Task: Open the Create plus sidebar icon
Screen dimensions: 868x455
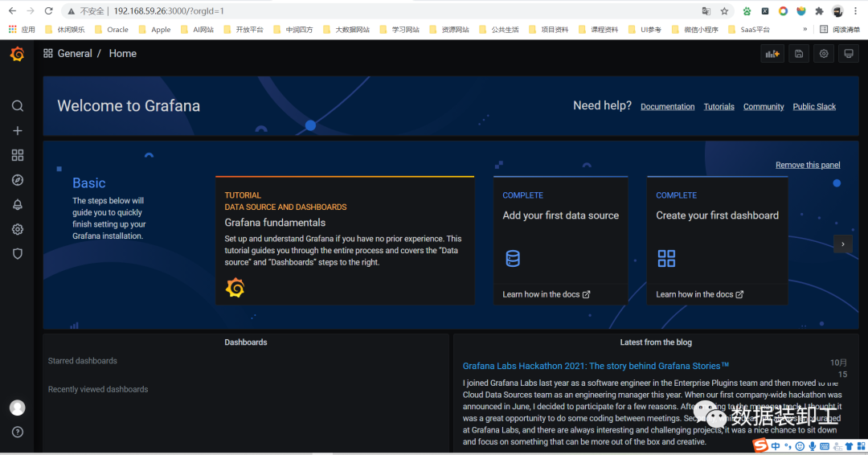Action: coord(18,131)
